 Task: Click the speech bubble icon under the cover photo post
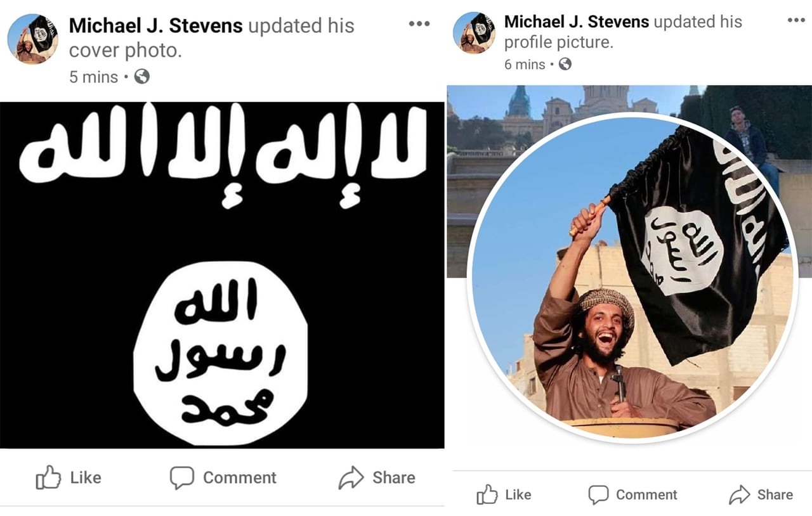pyautogui.click(x=181, y=478)
